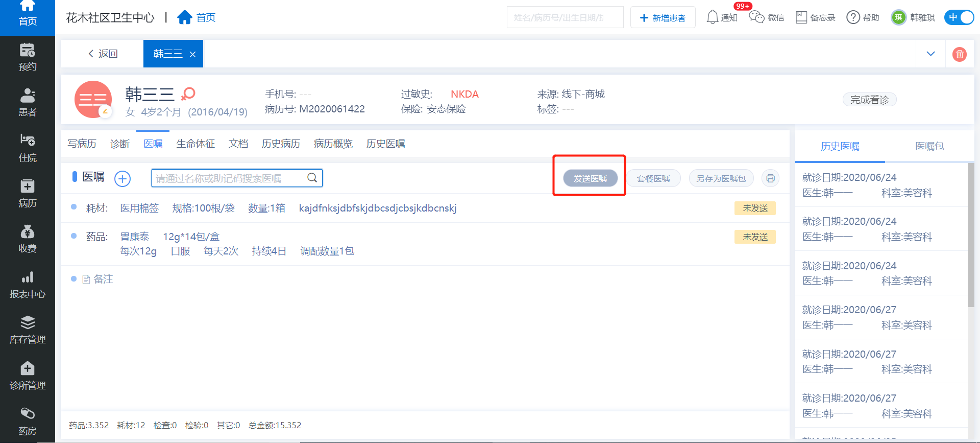Viewport: 980px width, 443px height.
Task: Select 医嘱包 tab in right panel
Action: (x=929, y=147)
